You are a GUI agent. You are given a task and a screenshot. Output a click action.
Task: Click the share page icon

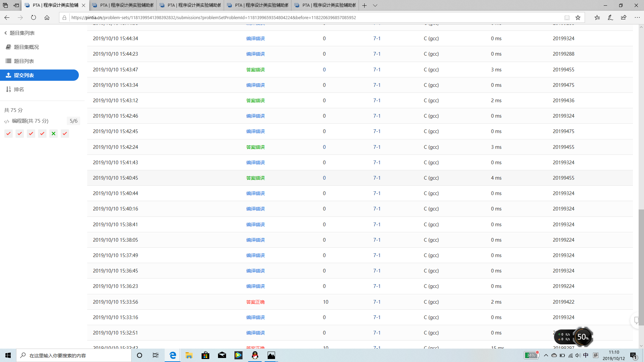click(x=624, y=17)
